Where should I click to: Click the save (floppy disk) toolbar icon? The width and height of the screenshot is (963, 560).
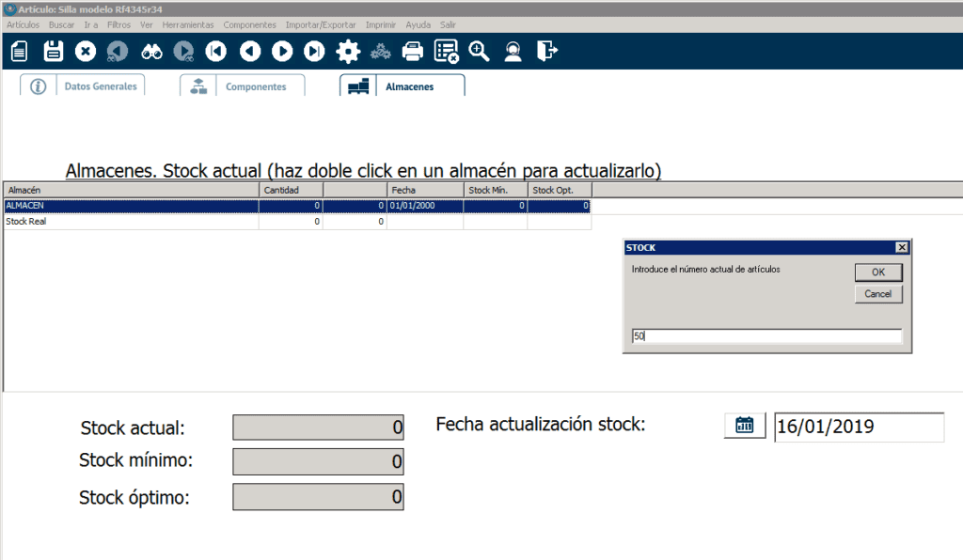coord(53,52)
